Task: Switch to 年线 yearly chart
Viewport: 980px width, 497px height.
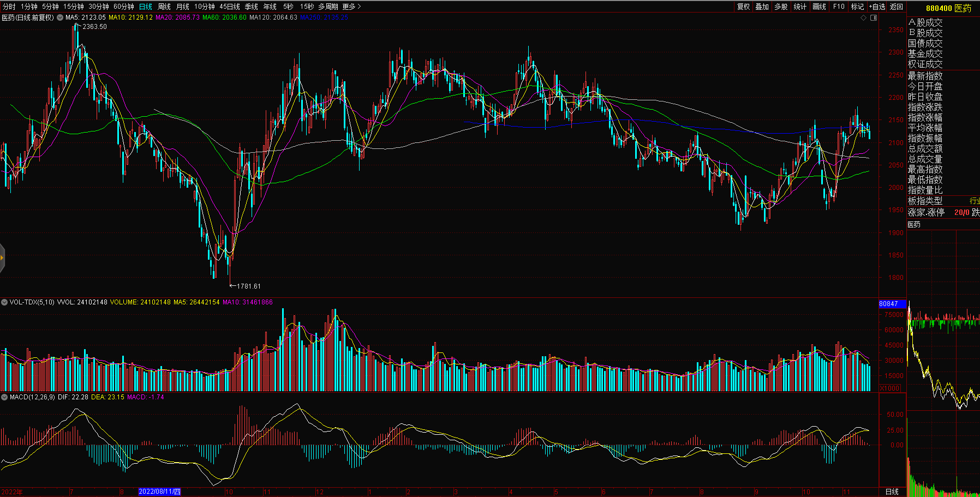Action: coord(270,7)
